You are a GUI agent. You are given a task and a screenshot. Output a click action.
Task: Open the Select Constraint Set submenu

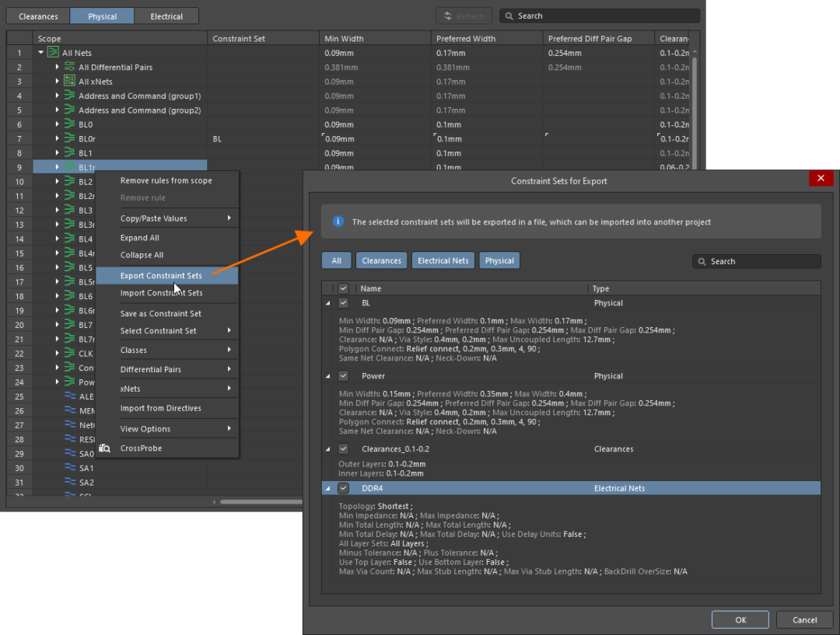click(167, 330)
